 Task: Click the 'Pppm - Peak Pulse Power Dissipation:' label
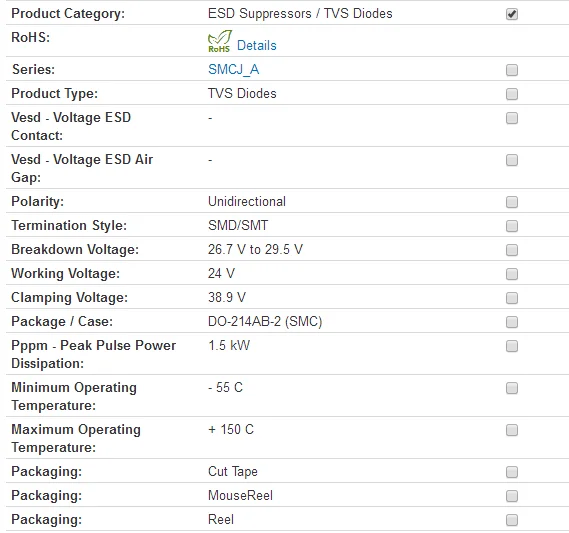[94, 354]
